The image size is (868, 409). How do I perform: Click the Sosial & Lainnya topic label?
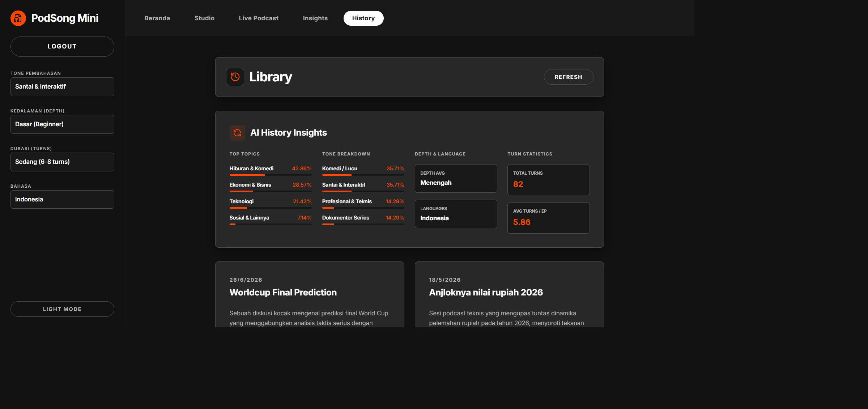click(249, 218)
